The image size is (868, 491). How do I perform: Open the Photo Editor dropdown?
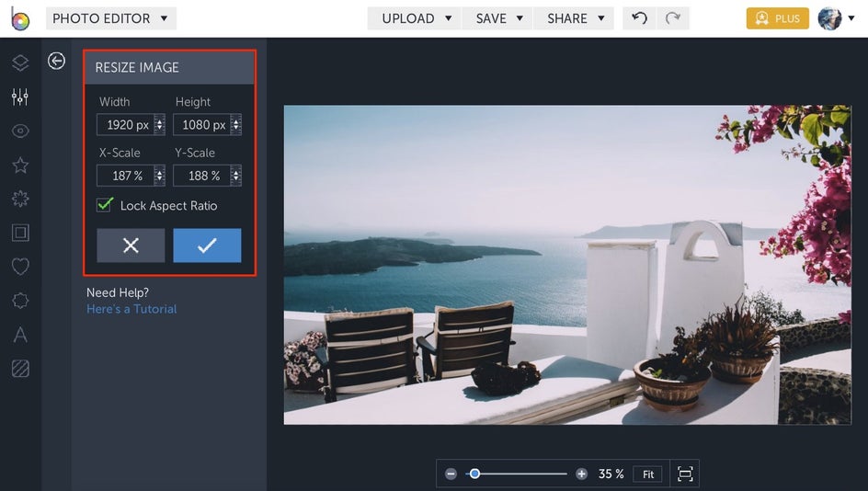point(110,18)
